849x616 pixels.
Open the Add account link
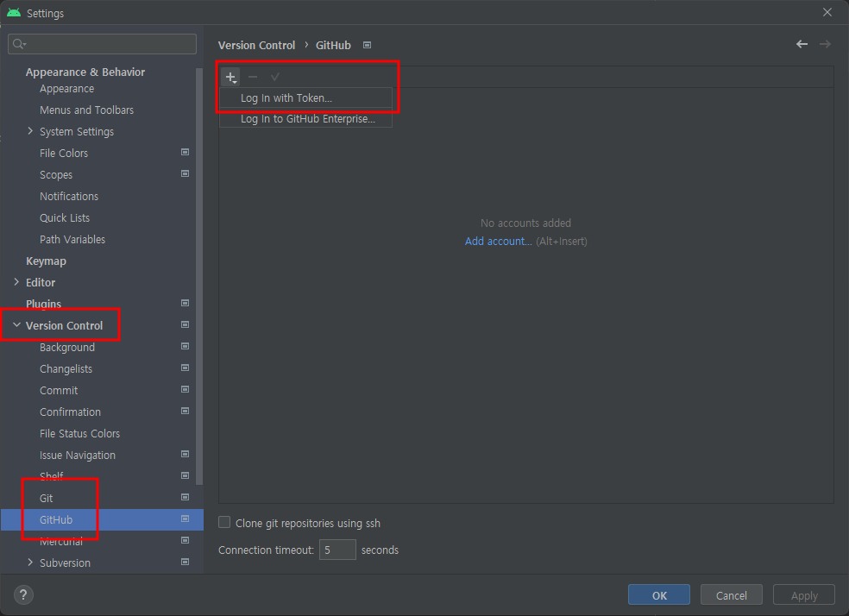498,241
